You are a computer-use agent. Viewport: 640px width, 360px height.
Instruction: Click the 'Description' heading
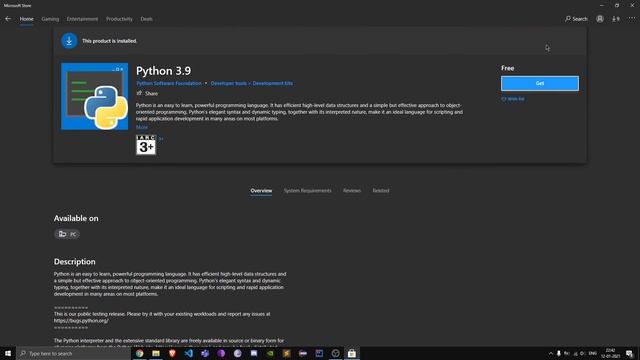click(74, 262)
